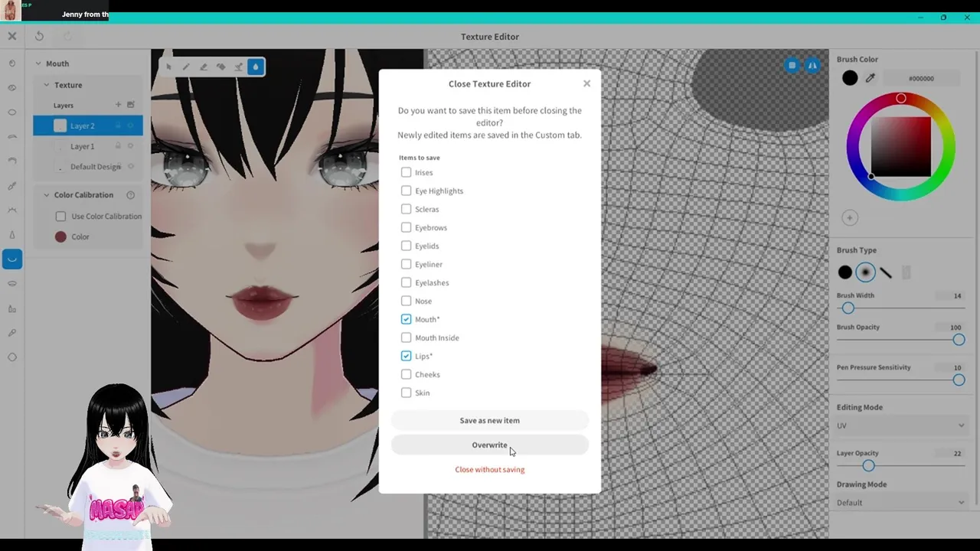Toggle the UV grid display icon
Screen dimensions: 980x551
pyautogui.click(x=792, y=66)
